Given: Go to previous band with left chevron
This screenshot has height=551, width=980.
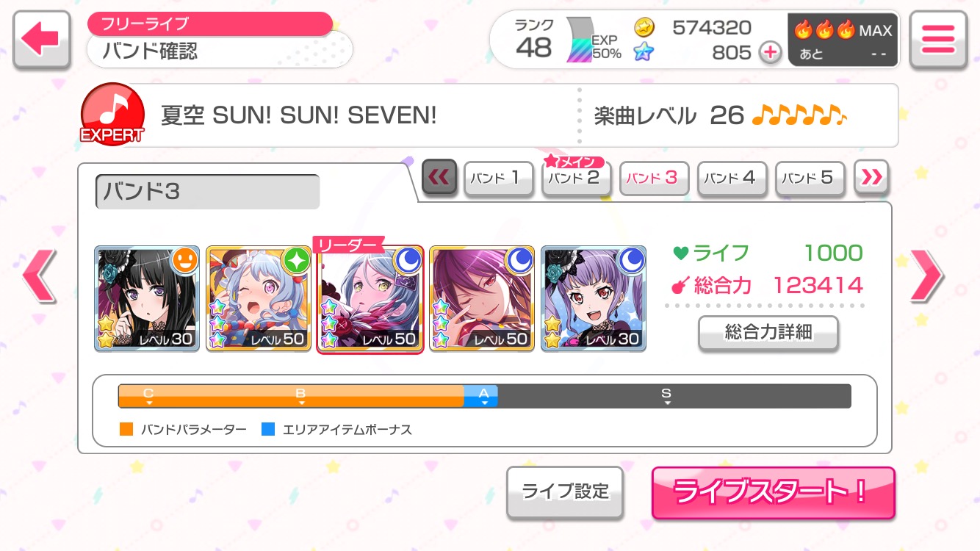Looking at the screenshot, I should [39, 275].
